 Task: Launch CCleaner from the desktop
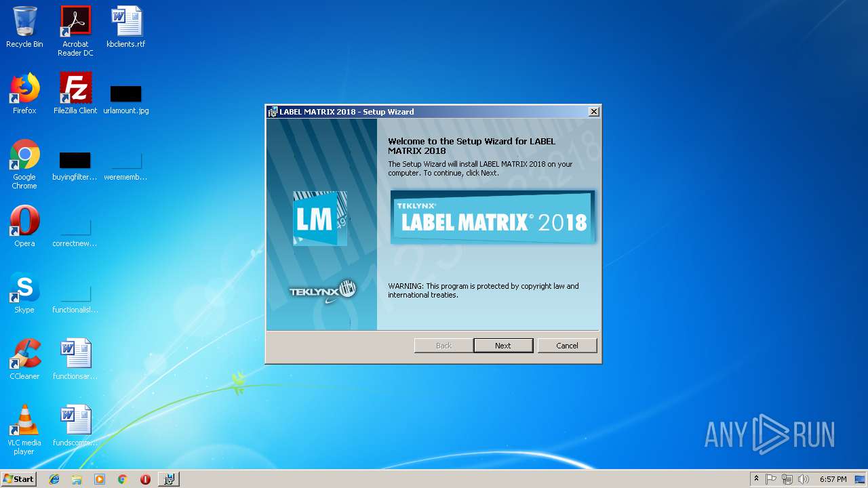click(24, 360)
